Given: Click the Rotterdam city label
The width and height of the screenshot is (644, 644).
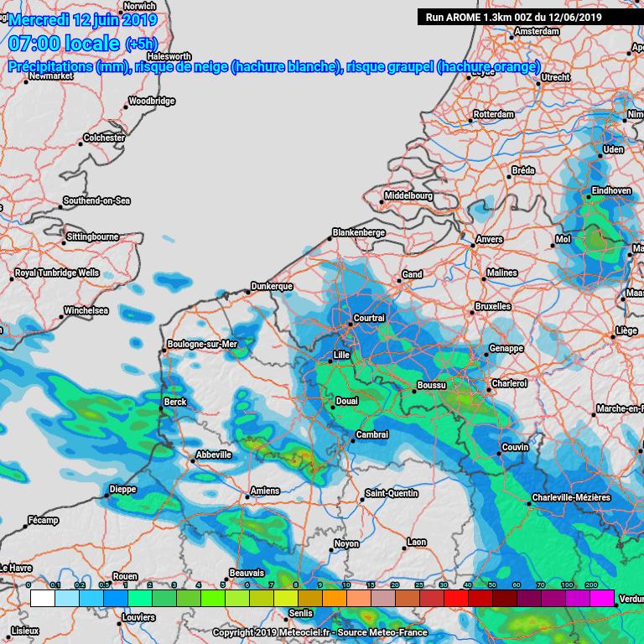Looking at the screenshot, I should [494, 114].
